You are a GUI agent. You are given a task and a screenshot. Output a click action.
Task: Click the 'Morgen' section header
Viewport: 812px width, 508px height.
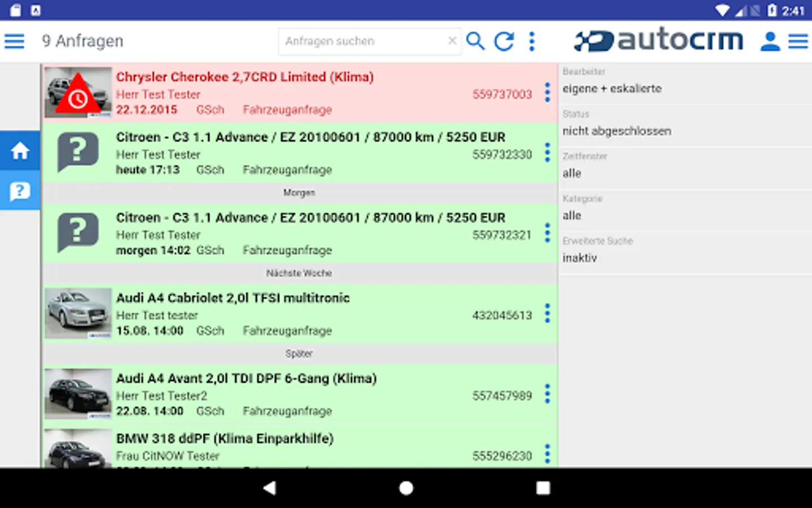click(x=299, y=193)
